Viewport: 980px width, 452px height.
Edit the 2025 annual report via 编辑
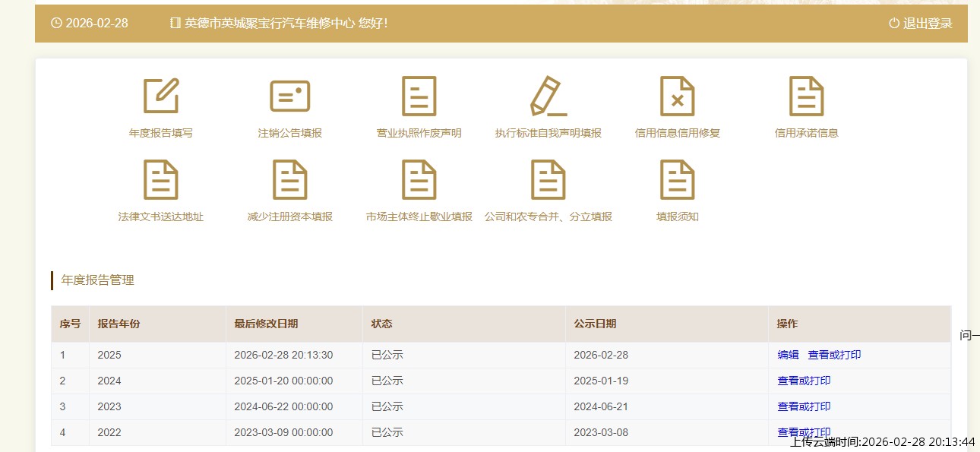pos(788,355)
